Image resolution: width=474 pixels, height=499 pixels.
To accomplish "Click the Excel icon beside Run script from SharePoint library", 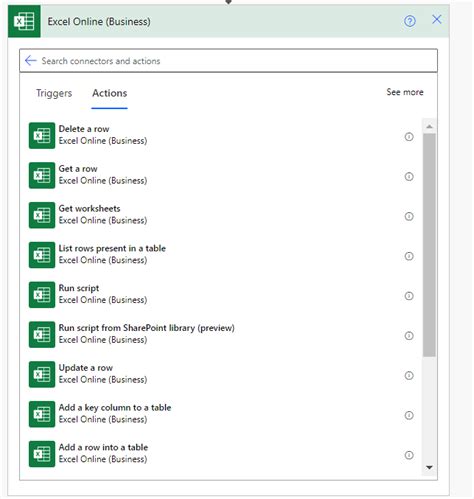I will click(42, 334).
